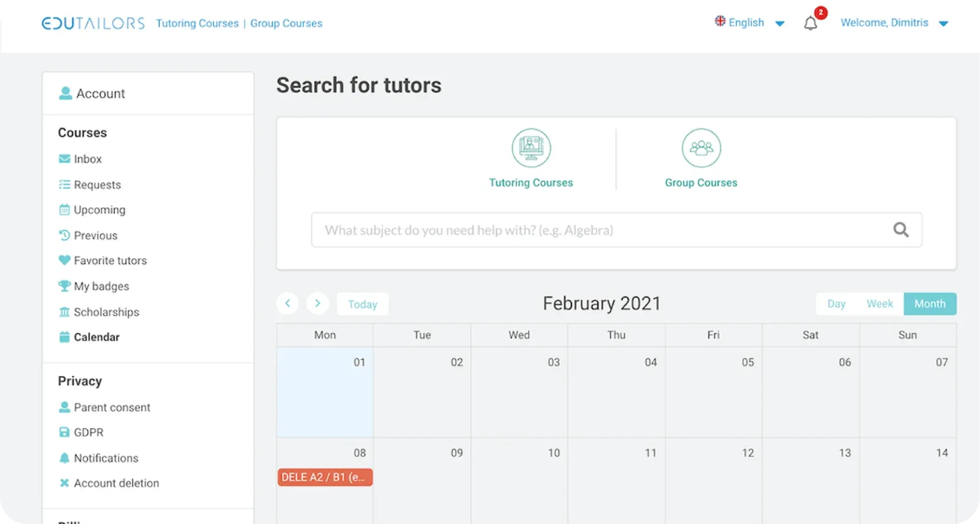Switch calendar to Week view
980x524 pixels.
pos(879,304)
